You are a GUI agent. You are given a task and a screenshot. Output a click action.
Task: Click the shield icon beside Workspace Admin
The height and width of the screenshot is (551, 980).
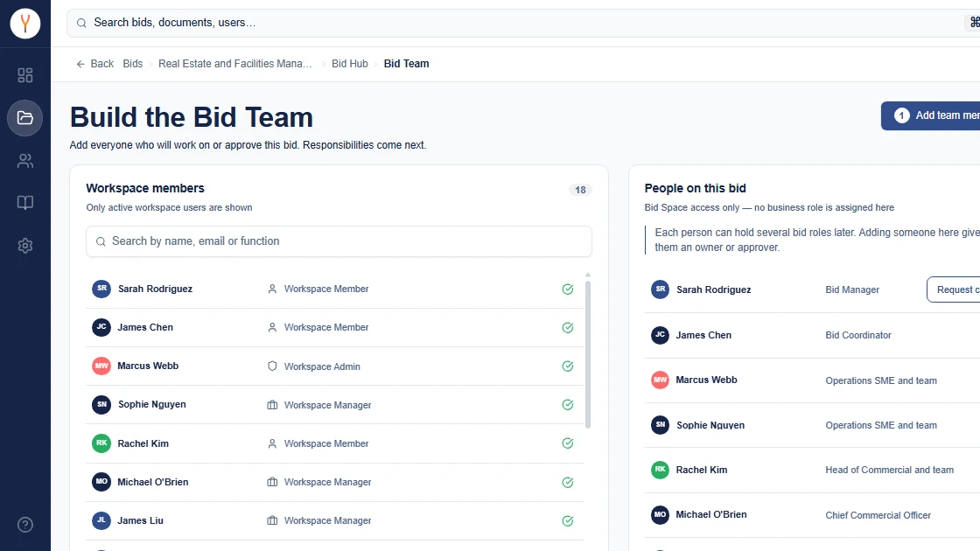click(x=272, y=366)
